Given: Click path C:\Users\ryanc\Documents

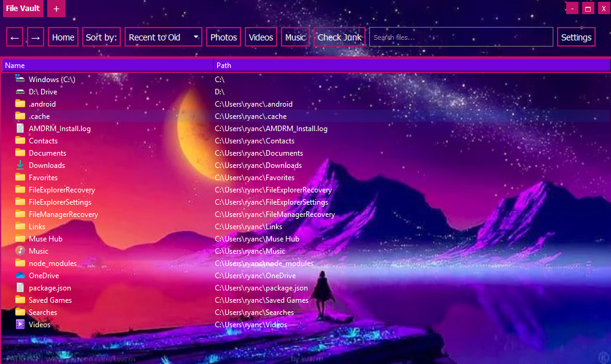Looking at the screenshot, I should (x=259, y=153).
